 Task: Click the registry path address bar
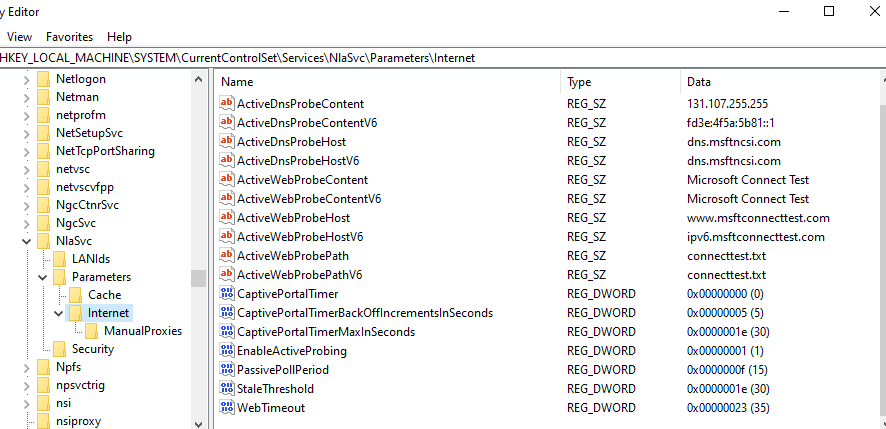[440, 58]
